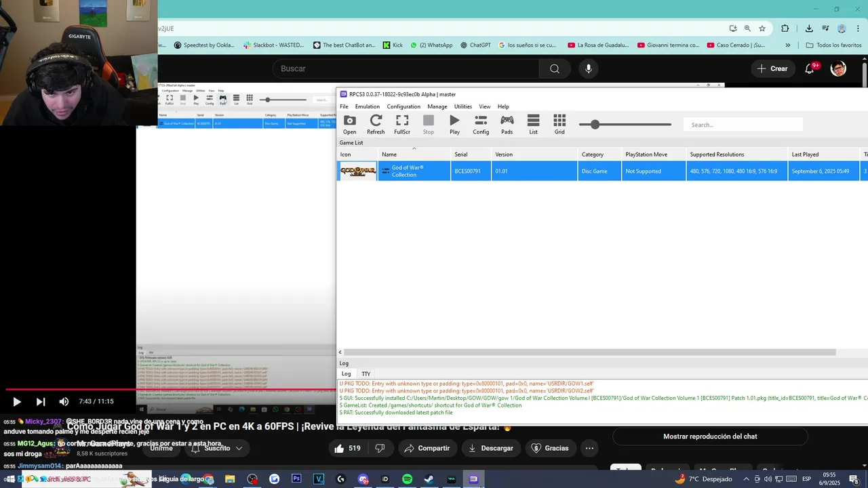The image size is (868, 488).
Task: Share the video via Compartir
Action: (x=427, y=448)
